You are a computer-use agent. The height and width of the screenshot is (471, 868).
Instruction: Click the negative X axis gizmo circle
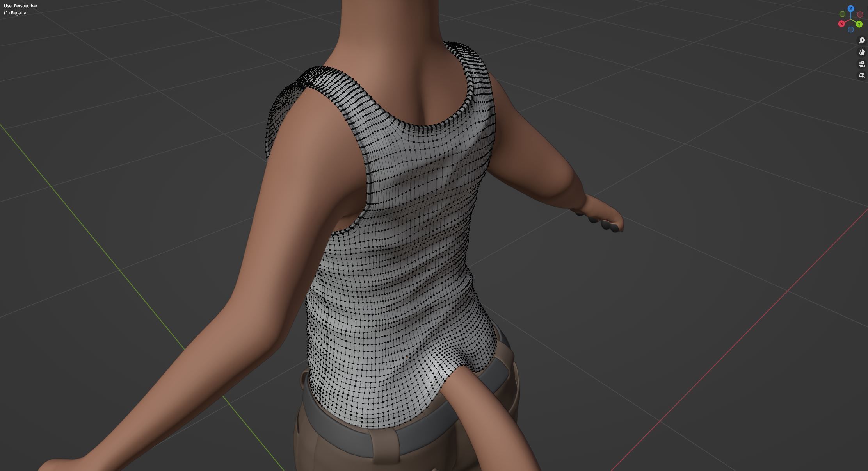coord(860,14)
